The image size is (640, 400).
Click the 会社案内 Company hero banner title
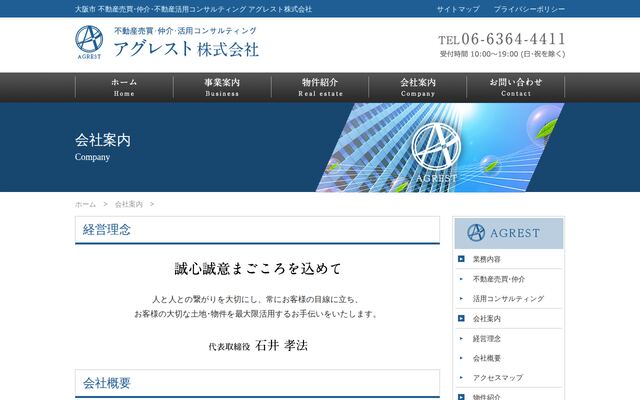click(x=103, y=147)
